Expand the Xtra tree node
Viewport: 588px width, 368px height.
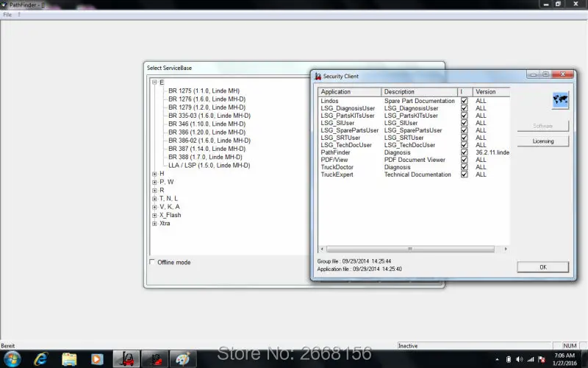154,224
